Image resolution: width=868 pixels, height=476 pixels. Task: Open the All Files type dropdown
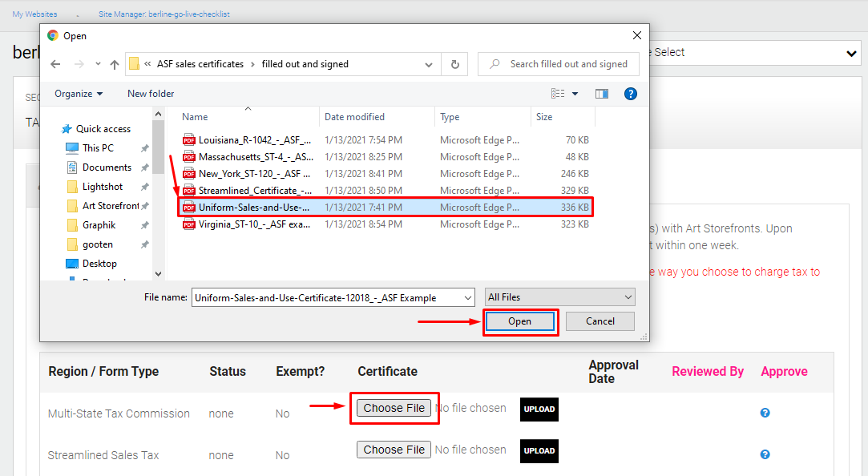559,297
